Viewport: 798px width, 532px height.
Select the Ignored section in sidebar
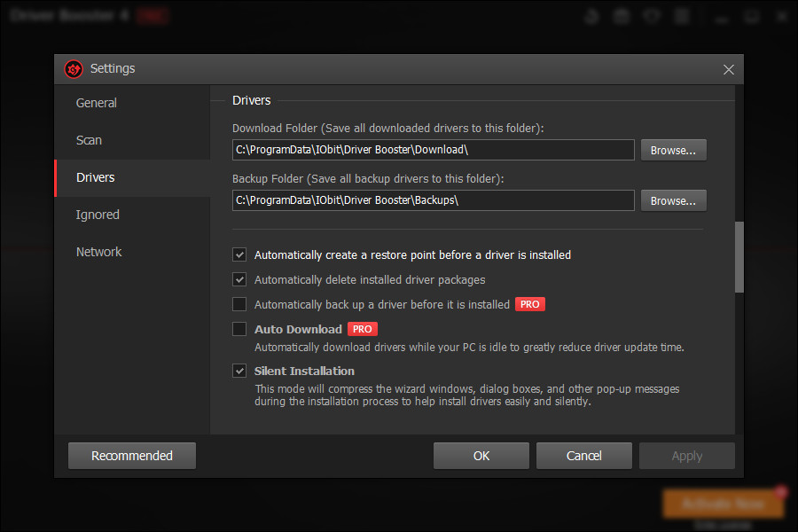[x=98, y=214]
